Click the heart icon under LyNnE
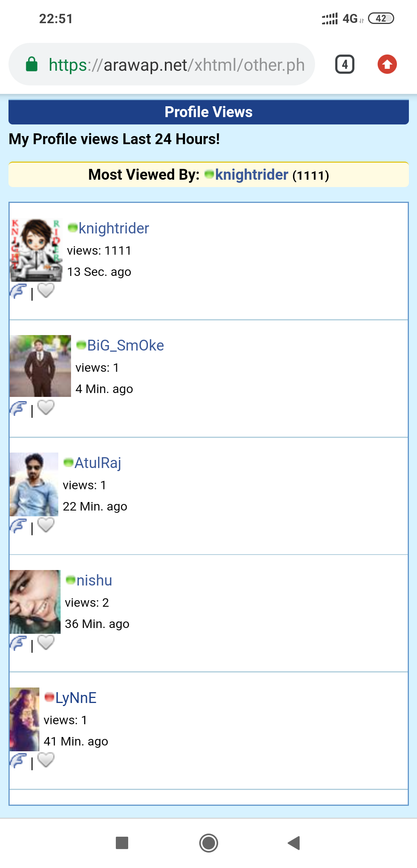Viewport: 417px width, 868px height. coord(46,760)
